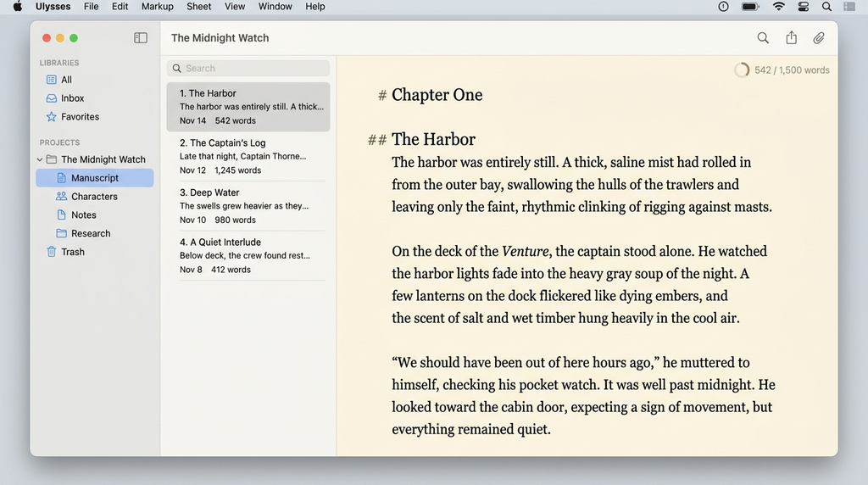Click the Characters people icon

(x=61, y=196)
